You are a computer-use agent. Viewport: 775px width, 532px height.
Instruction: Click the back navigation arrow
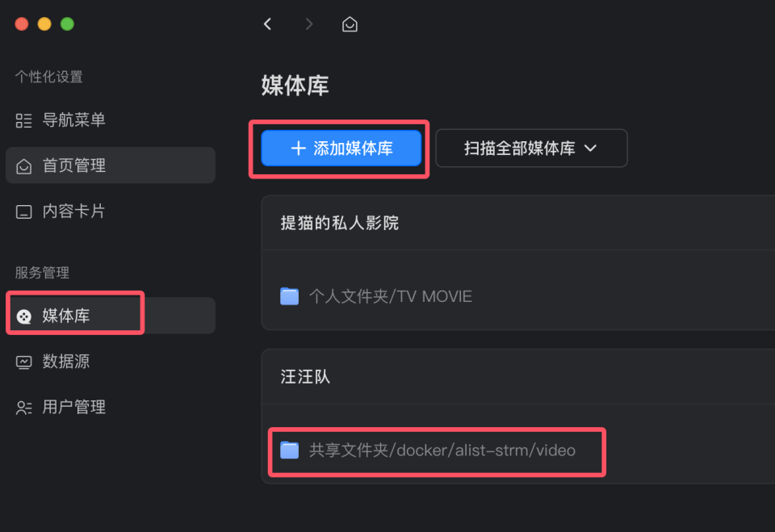coord(267,23)
